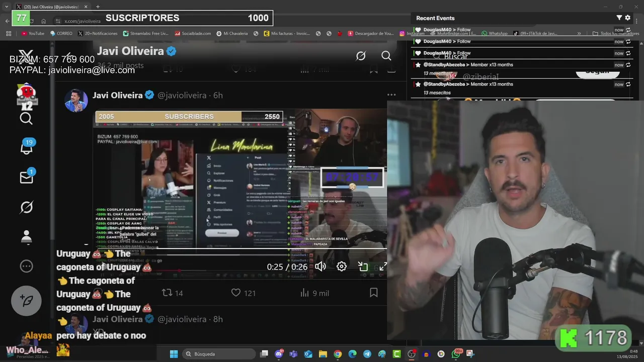Open X Search from the left sidebar

(26, 119)
